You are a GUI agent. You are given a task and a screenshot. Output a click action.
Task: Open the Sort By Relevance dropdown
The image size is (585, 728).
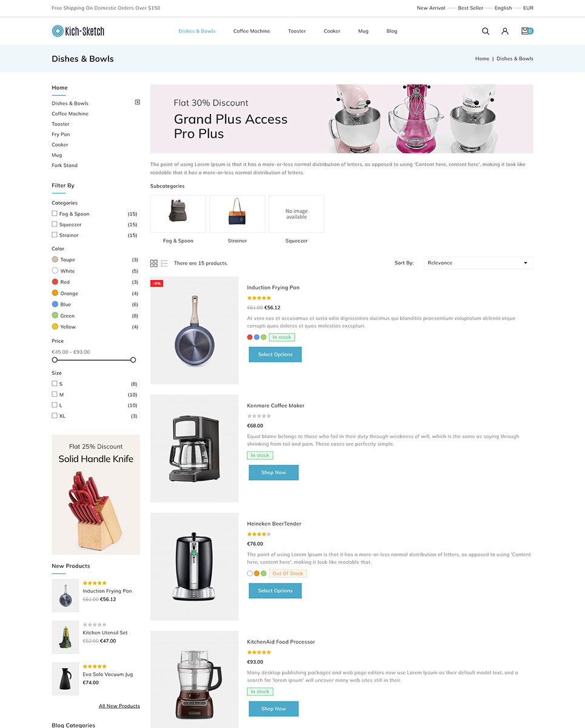pyautogui.click(x=478, y=263)
